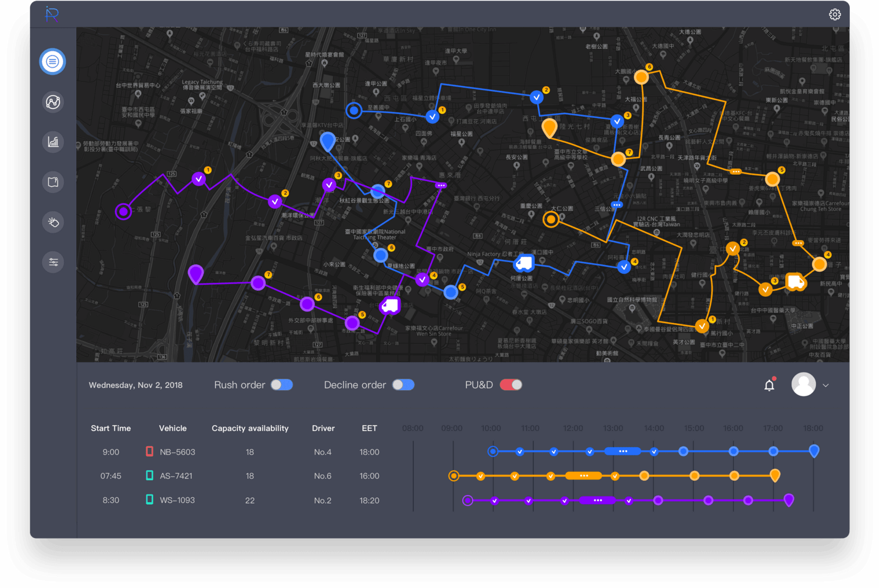879x588 pixels.
Task: Open settings gear in top right
Action: [834, 14]
